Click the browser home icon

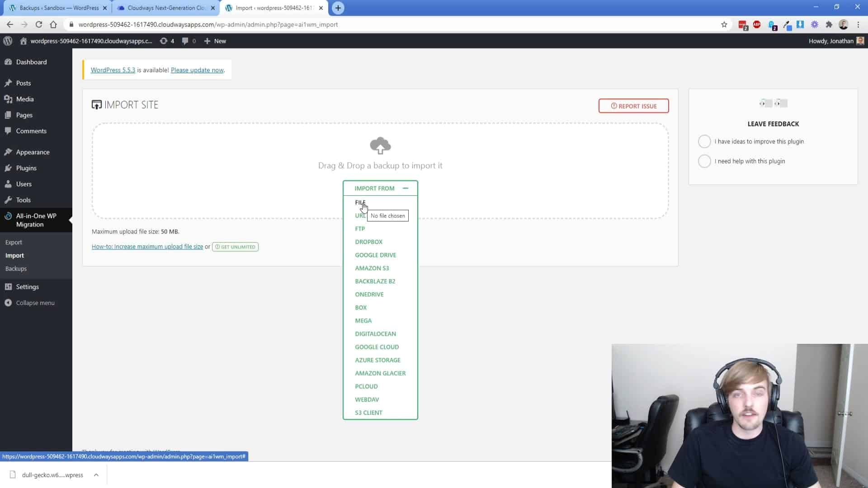[53, 24]
